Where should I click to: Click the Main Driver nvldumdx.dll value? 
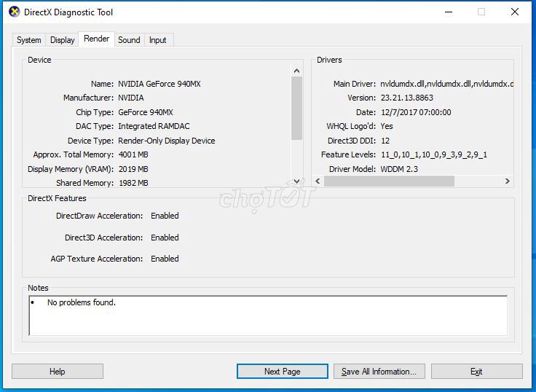pyautogui.click(x=446, y=84)
